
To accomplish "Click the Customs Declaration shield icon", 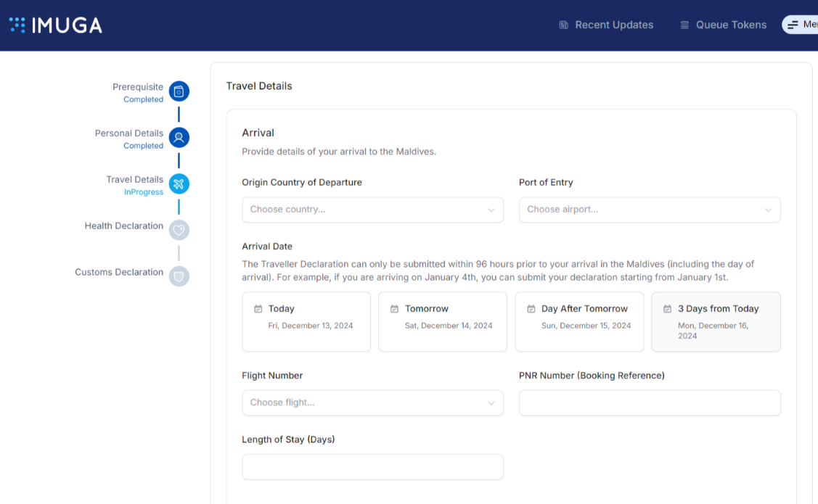I will click(179, 276).
